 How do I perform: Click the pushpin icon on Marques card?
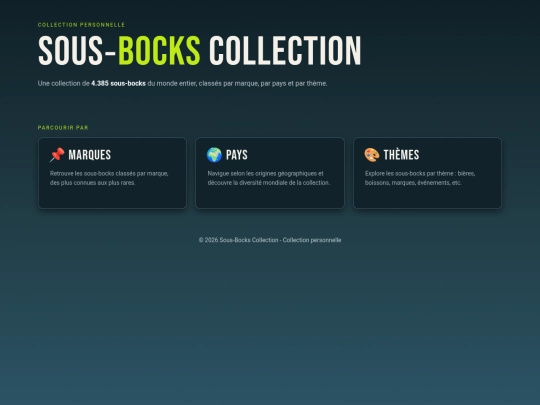click(x=57, y=155)
